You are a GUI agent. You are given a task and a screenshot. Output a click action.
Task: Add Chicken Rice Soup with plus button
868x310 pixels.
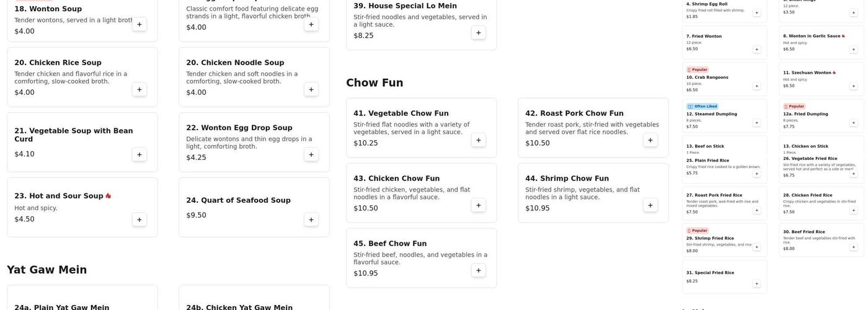(x=139, y=89)
